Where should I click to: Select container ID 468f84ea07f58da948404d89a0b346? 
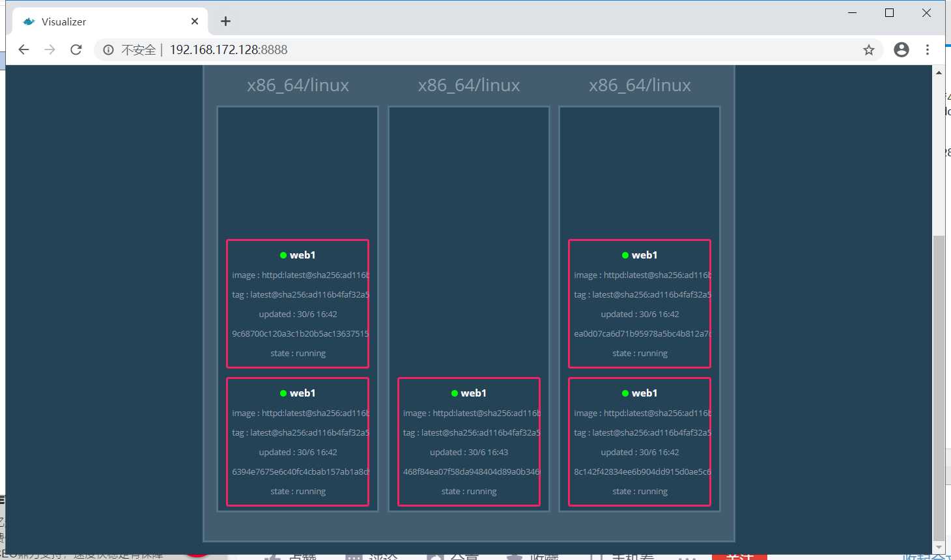(x=472, y=471)
